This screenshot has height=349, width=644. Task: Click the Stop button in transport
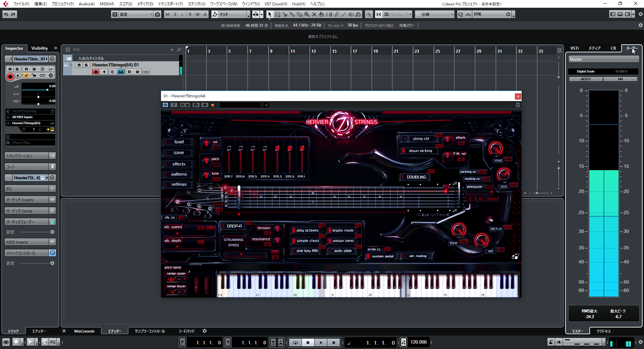click(308, 343)
